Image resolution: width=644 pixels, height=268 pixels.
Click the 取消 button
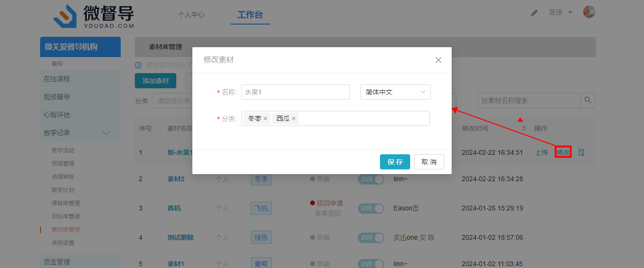[x=429, y=162]
